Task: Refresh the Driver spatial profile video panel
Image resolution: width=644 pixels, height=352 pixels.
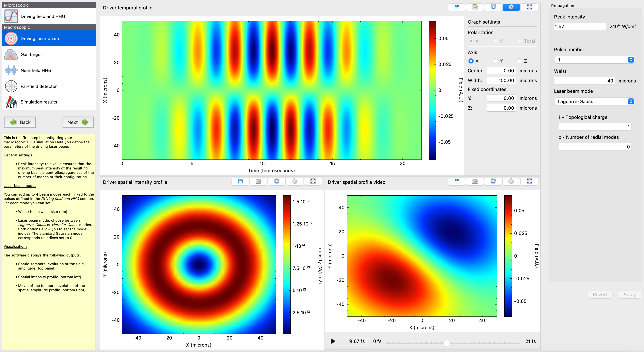Action: tap(493, 182)
